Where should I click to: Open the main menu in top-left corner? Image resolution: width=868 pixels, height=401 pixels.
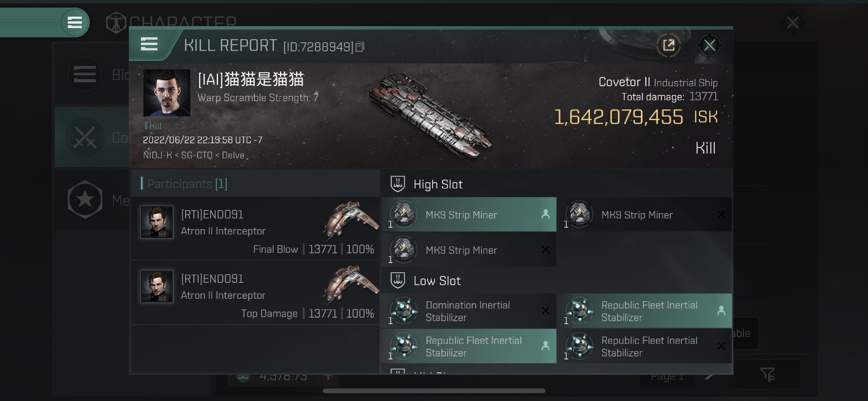pyautogui.click(x=75, y=22)
